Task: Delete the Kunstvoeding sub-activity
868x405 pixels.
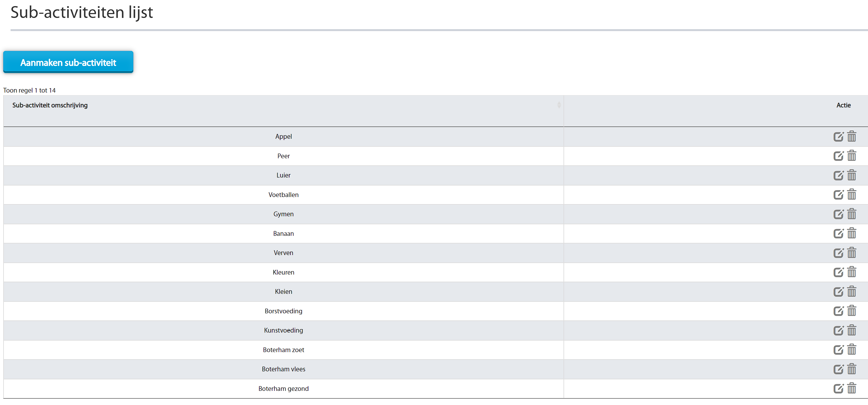Action: click(851, 330)
